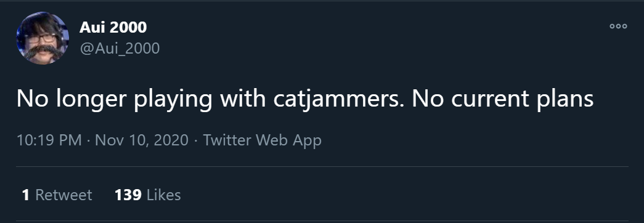Click the Nov 10, 2020 date
Viewport: 644px width, 223px height.
point(142,140)
